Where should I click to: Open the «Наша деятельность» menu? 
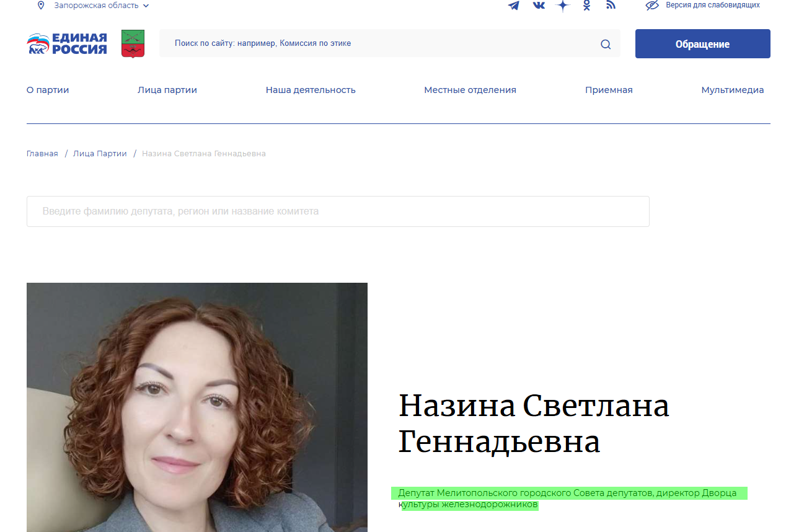pos(311,90)
